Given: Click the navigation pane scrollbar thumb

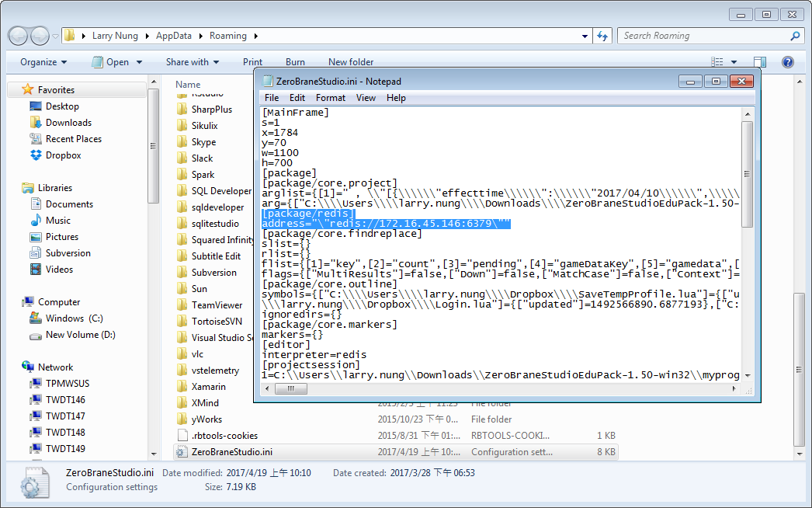Looking at the screenshot, I should [x=153, y=146].
